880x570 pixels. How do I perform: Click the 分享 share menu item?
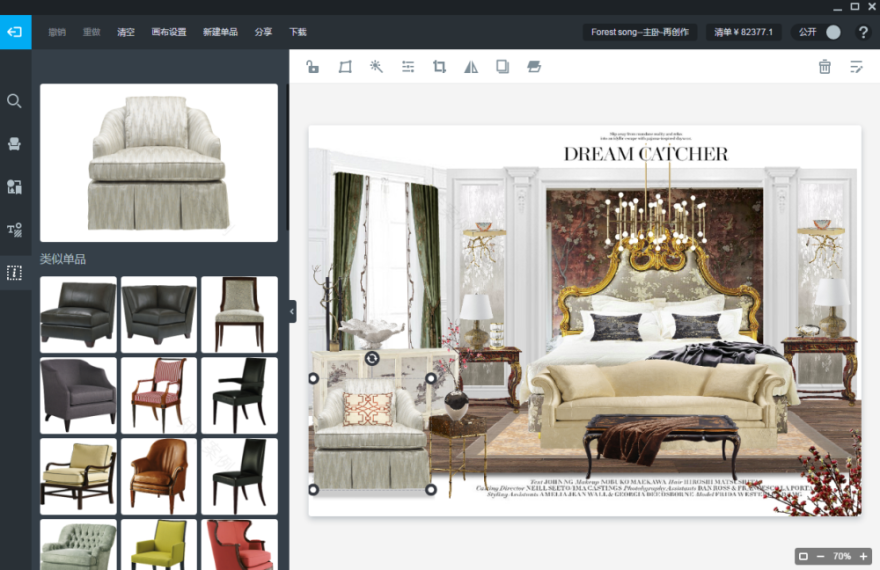(263, 32)
